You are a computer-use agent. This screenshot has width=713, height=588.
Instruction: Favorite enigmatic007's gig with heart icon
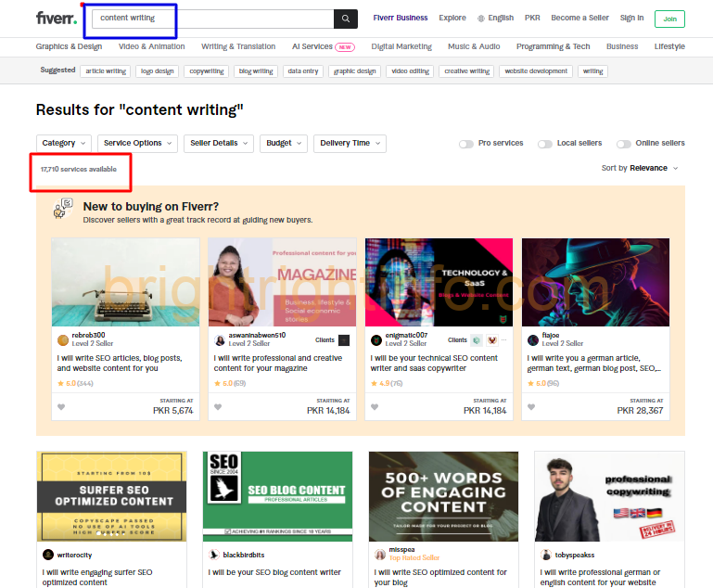tap(375, 407)
